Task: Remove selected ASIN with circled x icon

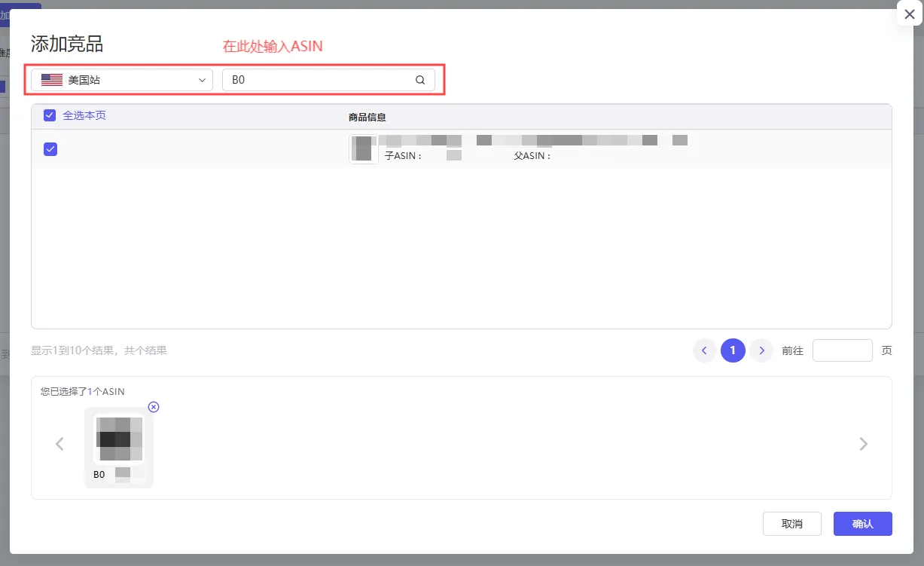Action: pos(154,407)
